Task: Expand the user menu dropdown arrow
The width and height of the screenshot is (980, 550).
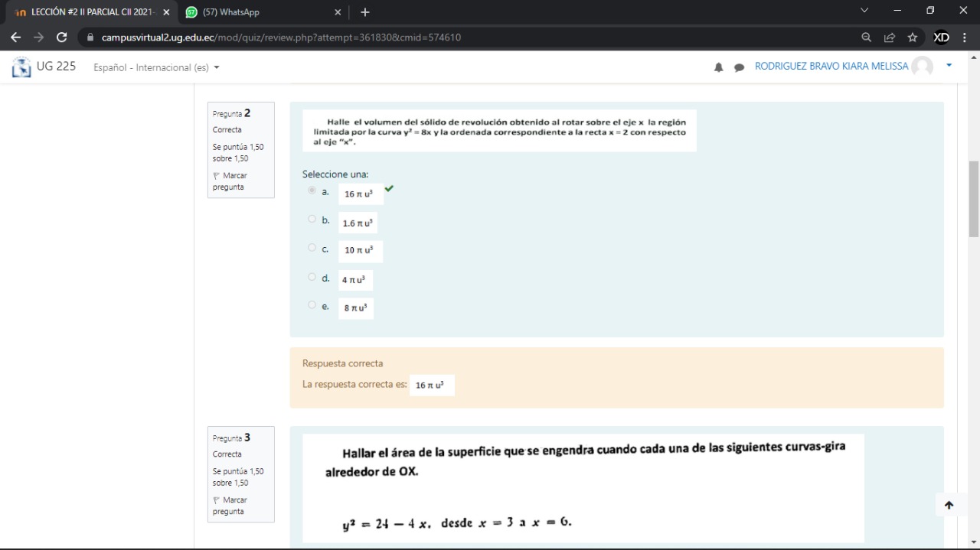Action: click(x=949, y=66)
